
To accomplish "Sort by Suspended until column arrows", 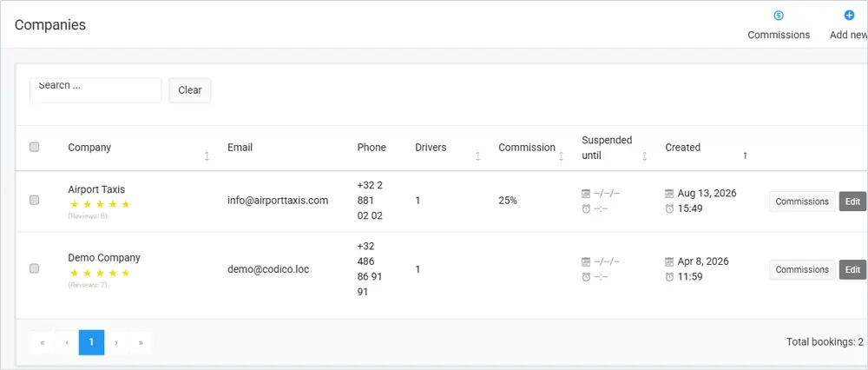I will (644, 156).
